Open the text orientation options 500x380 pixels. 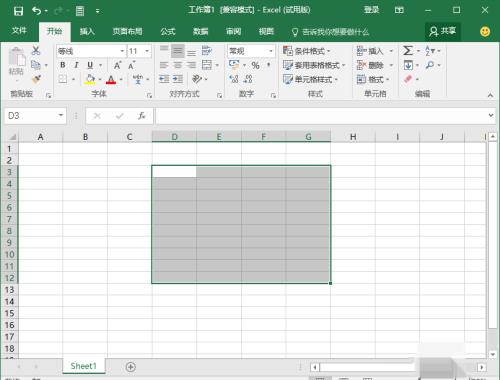(x=197, y=79)
